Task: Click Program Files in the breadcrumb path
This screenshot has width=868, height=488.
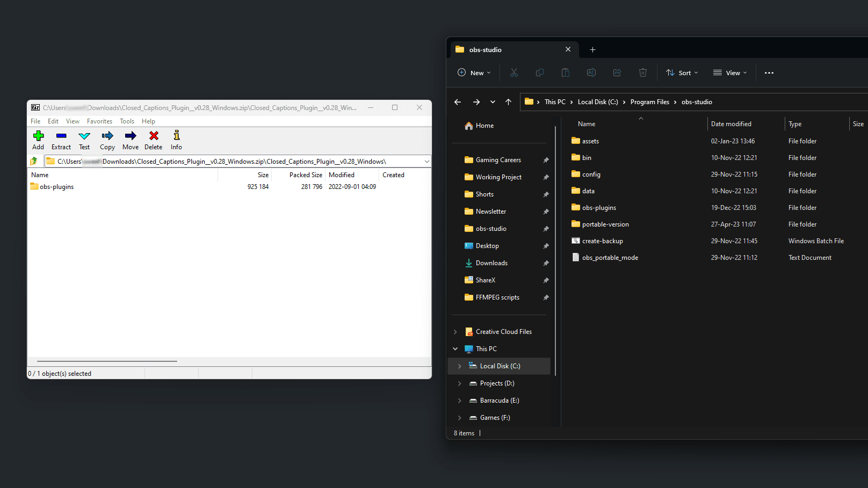Action: tap(649, 102)
